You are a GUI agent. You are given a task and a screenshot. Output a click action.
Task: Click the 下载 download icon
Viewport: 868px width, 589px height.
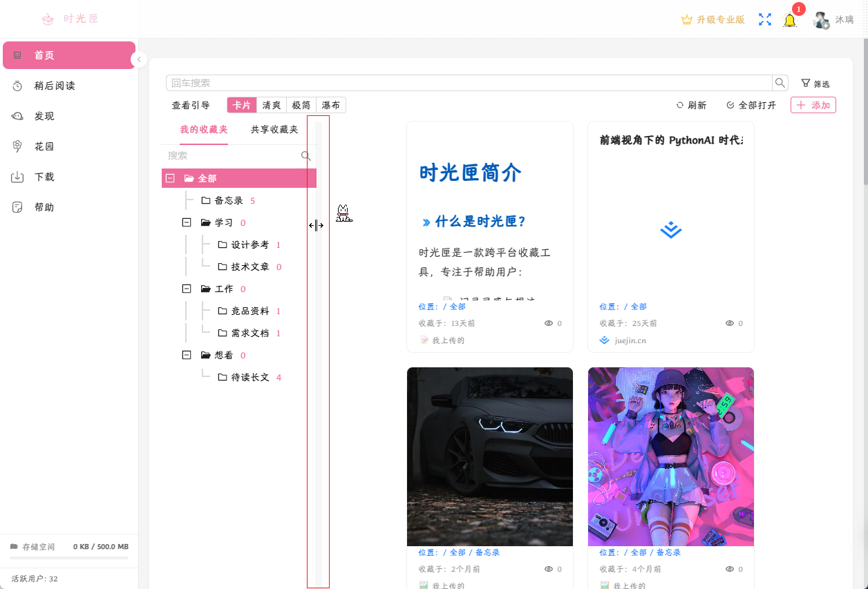17,177
